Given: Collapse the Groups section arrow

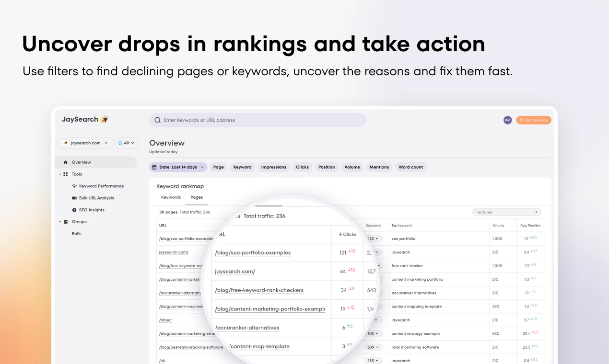Looking at the screenshot, I should (60, 222).
